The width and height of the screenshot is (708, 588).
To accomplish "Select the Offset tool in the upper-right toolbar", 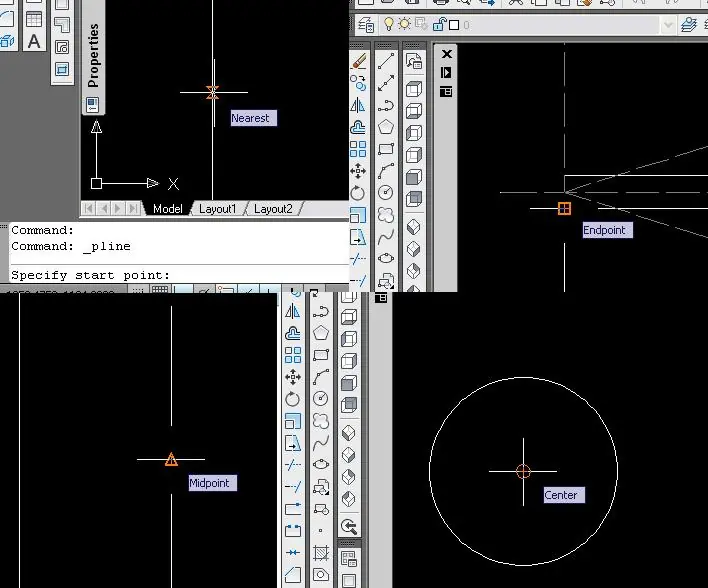I will 359,127.
